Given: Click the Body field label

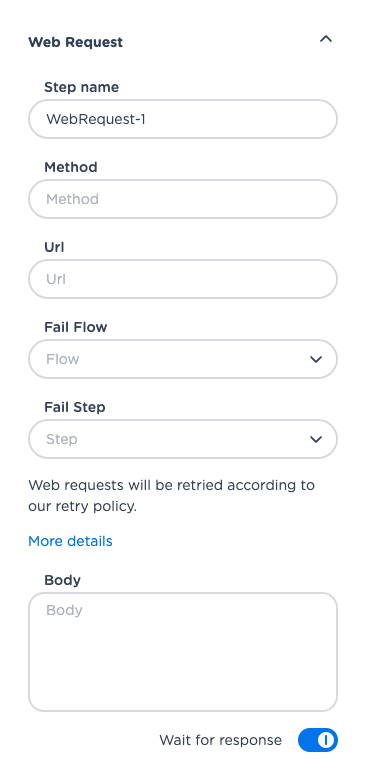Looking at the screenshot, I should point(62,580).
